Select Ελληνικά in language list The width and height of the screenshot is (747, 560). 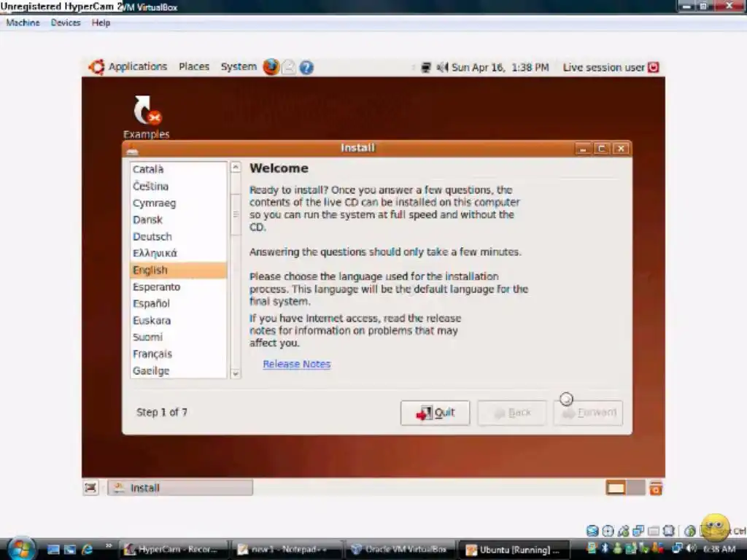tap(179, 253)
